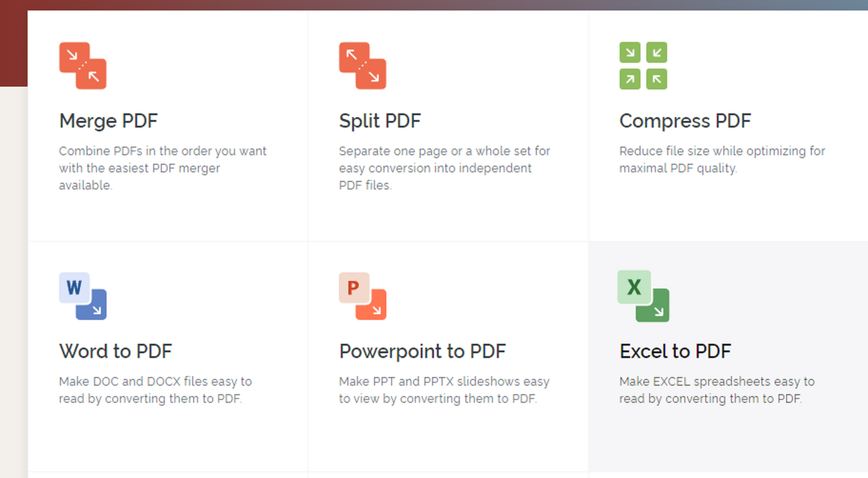Click the 'Make DOC and DOCX files' description
The image size is (868, 478).
point(155,390)
